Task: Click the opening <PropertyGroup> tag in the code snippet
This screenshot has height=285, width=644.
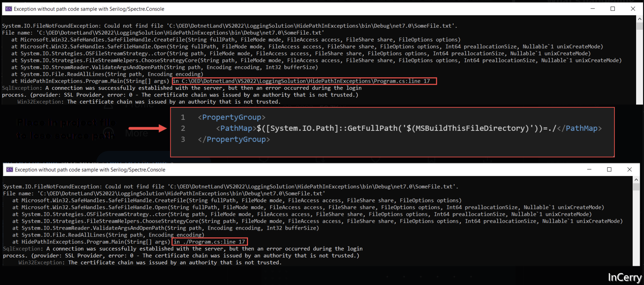Action: 232,117
